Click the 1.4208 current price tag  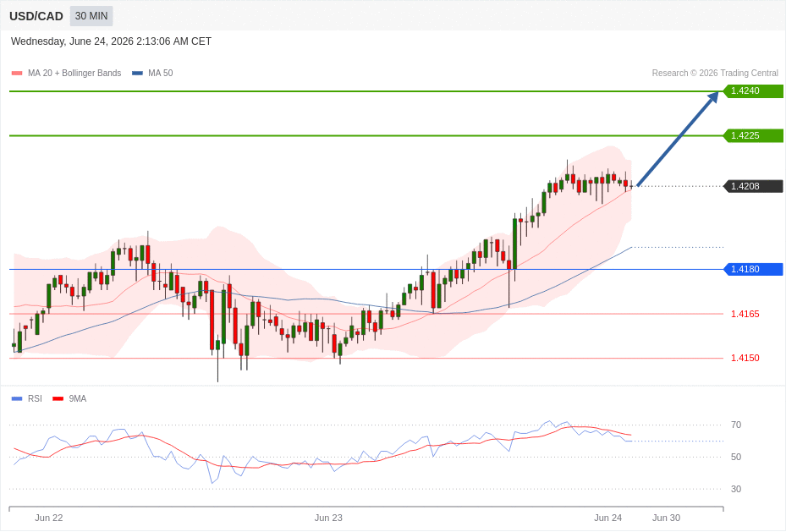[753, 186]
